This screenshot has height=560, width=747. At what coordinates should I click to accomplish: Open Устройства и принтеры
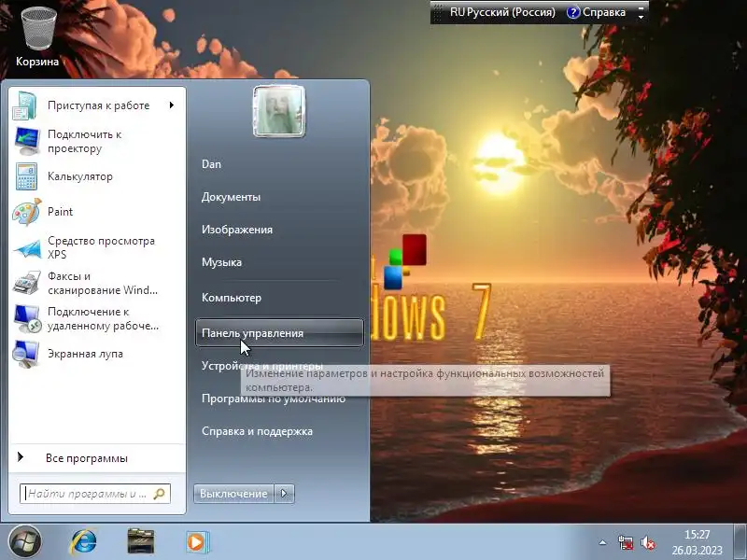coord(262,366)
